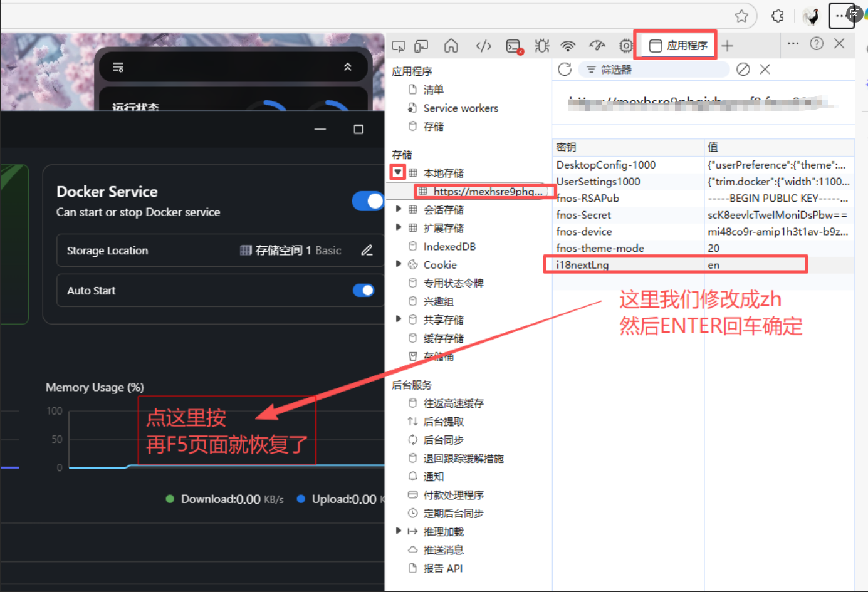
Task: Select 推送消息 under 后台服务
Action: 443,550
